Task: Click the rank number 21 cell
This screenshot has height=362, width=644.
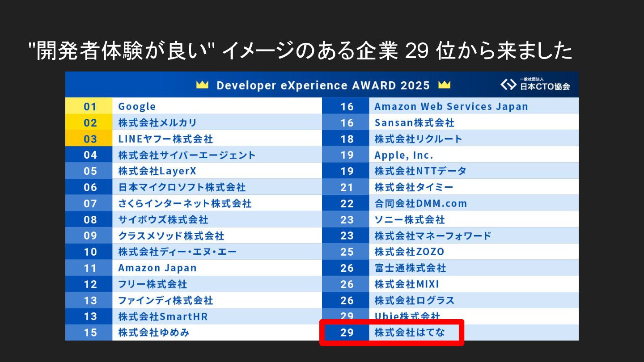Action: point(345,187)
